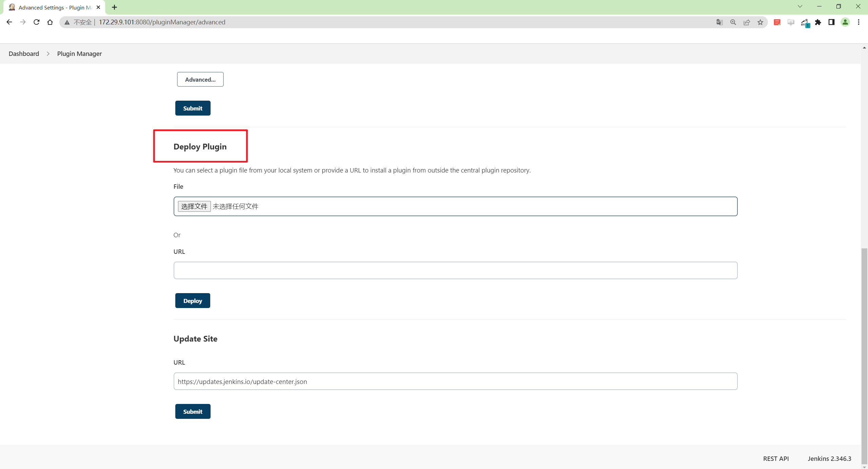This screenshot has width=868, height=469.
Task: Open the REST API footer link
Action: tap(776, 458)
